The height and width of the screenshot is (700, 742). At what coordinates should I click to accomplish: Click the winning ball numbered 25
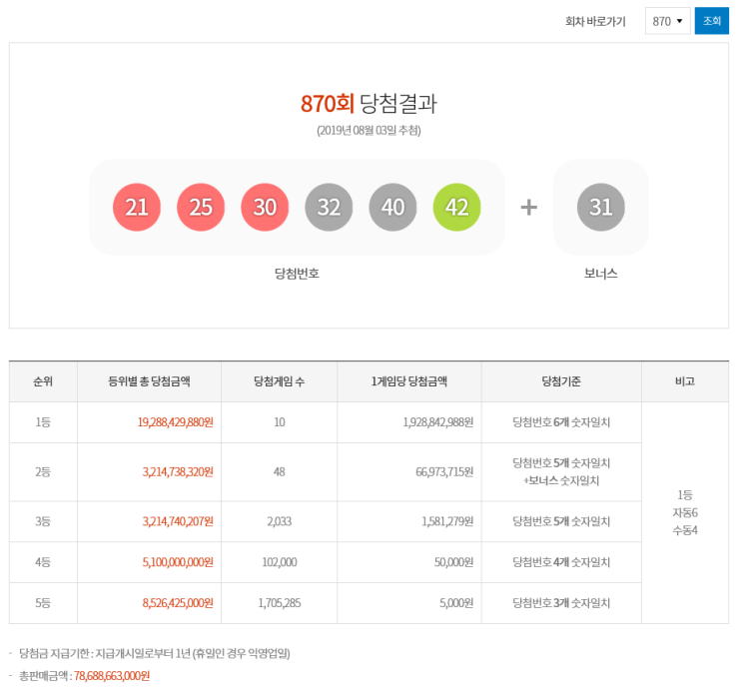click(201, 208)
